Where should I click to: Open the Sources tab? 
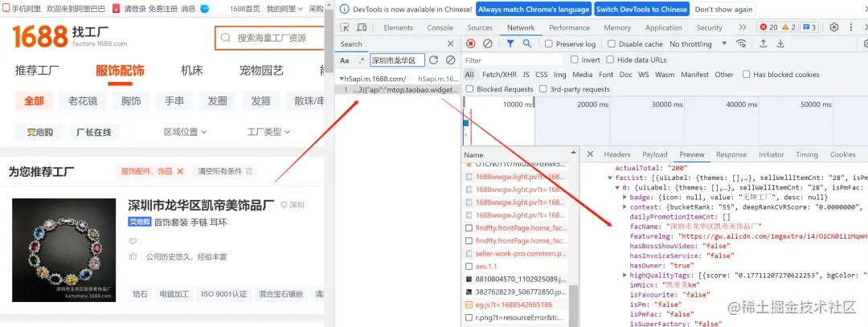[479, 27]
